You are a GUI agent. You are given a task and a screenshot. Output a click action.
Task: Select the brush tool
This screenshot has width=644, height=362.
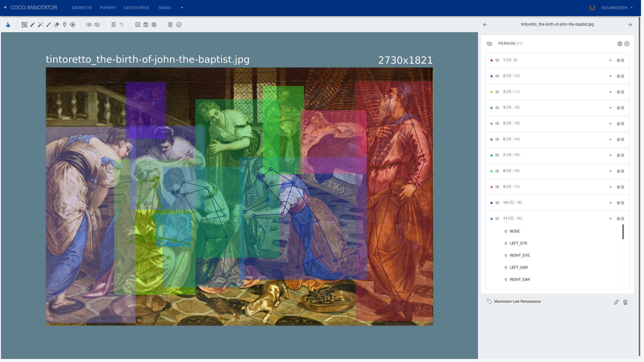click(x=49, y=25)
